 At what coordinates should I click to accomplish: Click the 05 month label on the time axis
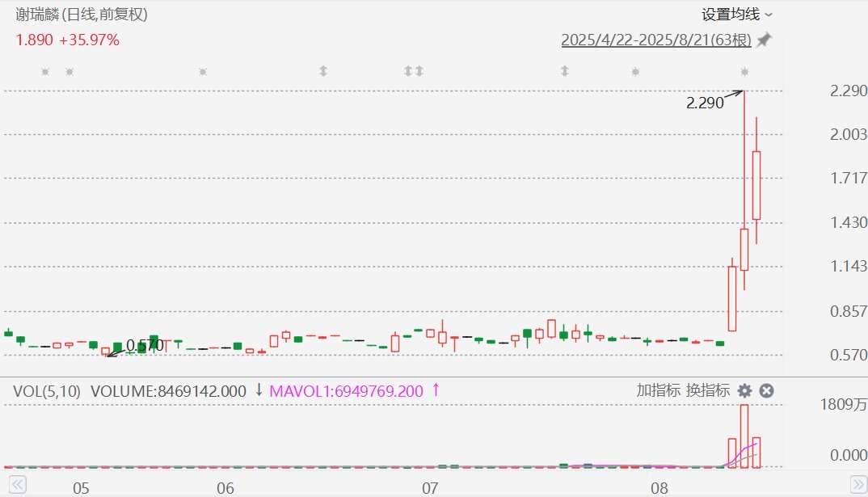[81, 488]
